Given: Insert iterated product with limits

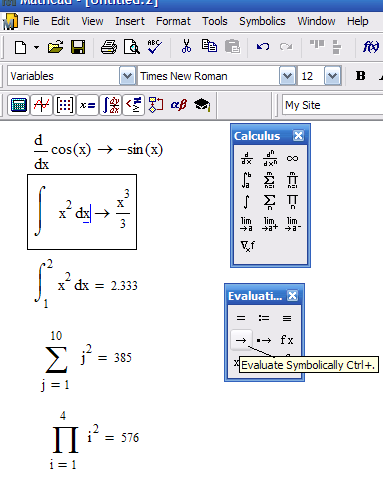Looking at the screenshot, I should [292, 180].
